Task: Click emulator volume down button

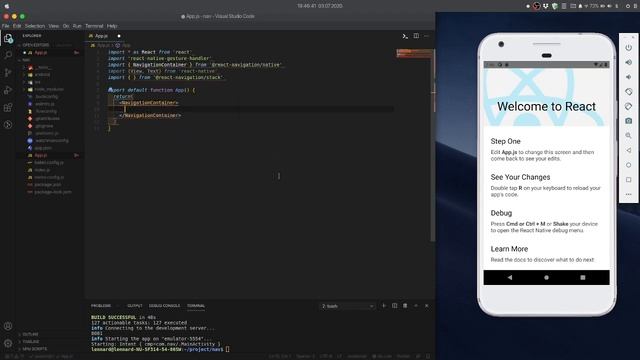Action: [x=629, y=77]
